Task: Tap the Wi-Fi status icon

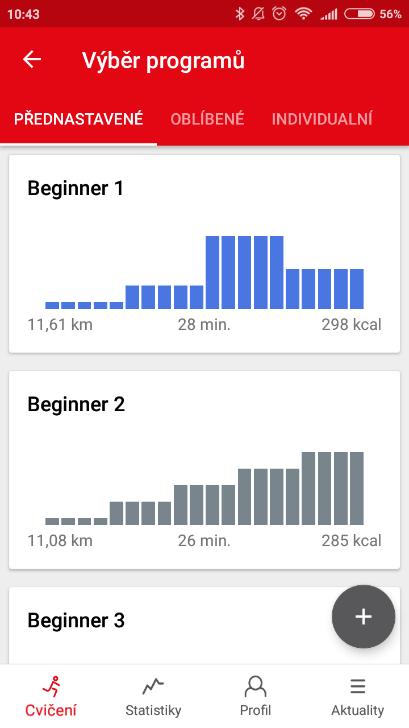Action: [303, 14]
